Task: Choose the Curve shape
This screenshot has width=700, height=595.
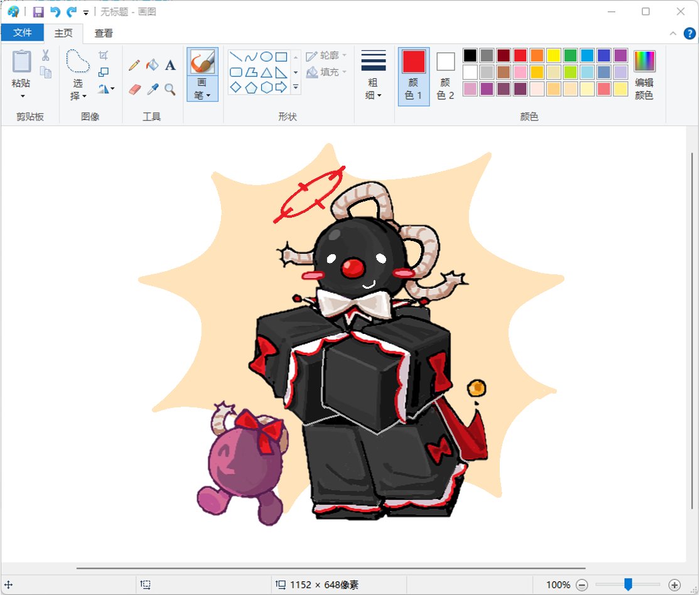Action: 251,56
